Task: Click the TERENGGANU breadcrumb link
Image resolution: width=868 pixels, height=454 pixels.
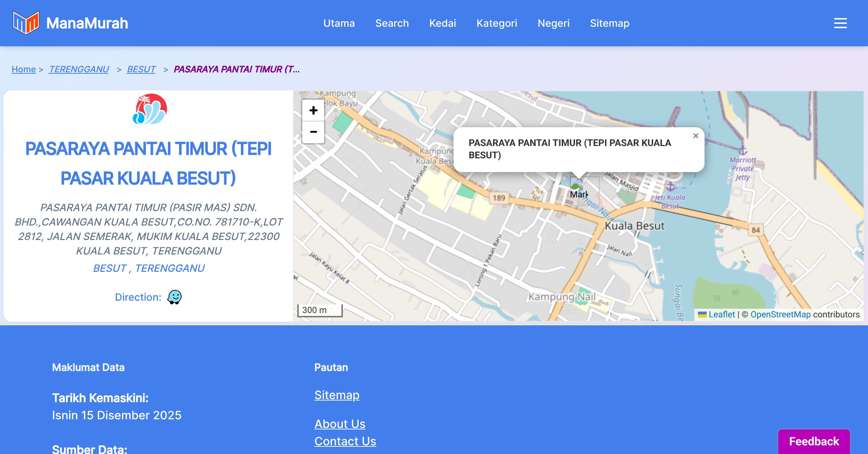Action: (79, 69)
